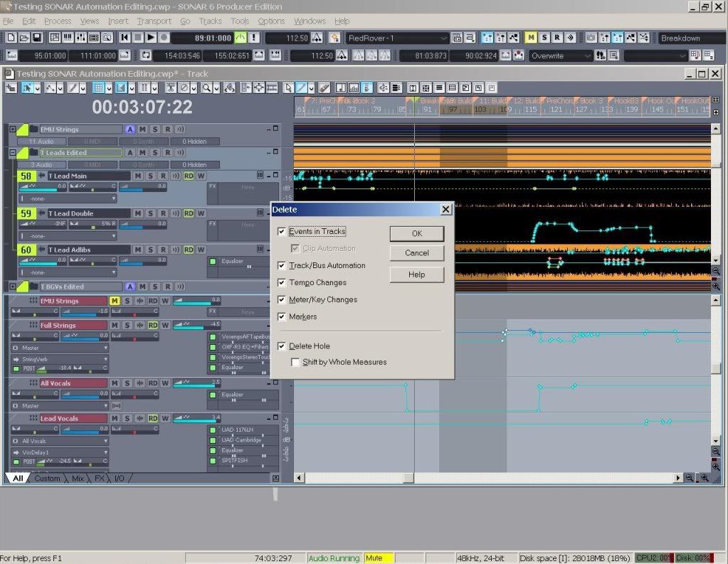
Task: Click the Rewind to start transport button
Action: point(125,38)
